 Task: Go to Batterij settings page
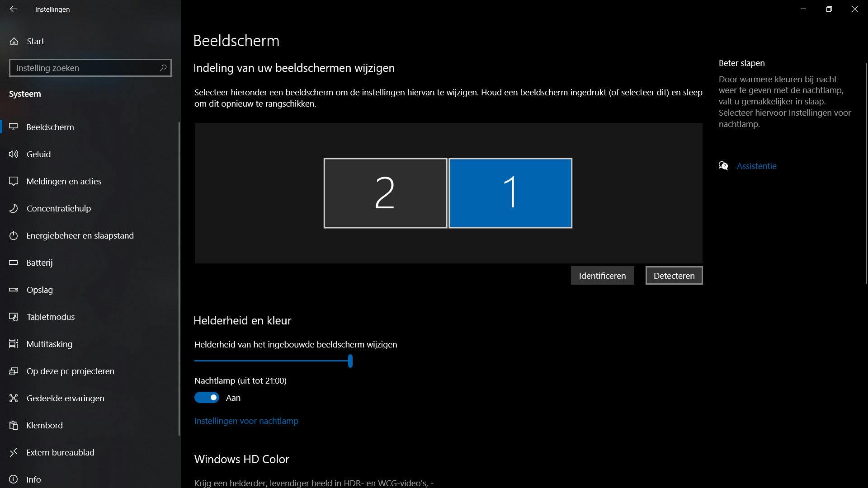39,263
